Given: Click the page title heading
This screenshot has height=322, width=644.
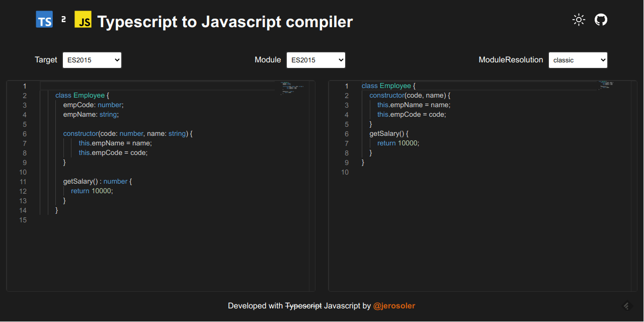Looking at the screenshot, I should [225, 22].
